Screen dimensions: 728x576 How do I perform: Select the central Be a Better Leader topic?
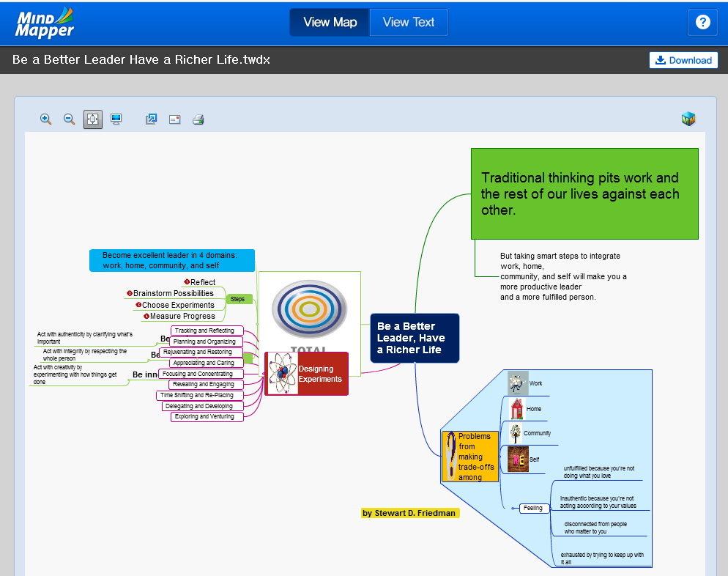[x=415, y=338]
